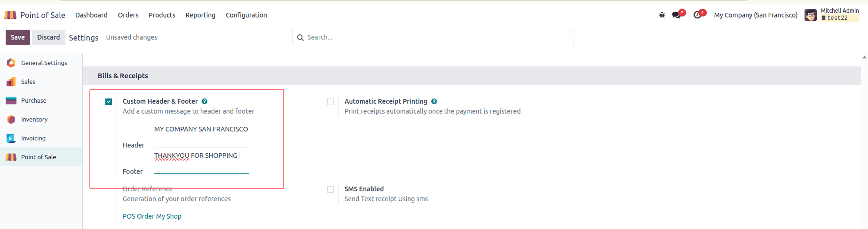This screenshot has height=229, width=868.
Task: Enable the SMS Enabled checkbox
Action: [x=331, y=189]
